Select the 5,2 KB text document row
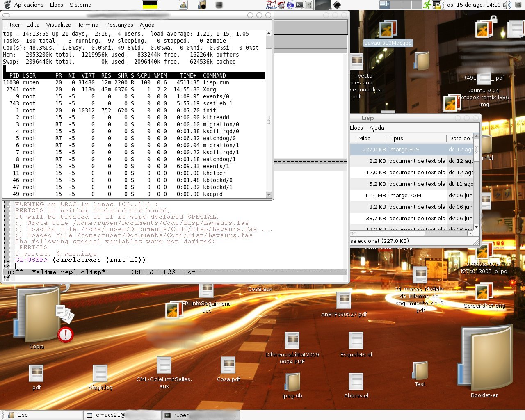The width and height of the screenshot is (525, 420). point(412,184)
